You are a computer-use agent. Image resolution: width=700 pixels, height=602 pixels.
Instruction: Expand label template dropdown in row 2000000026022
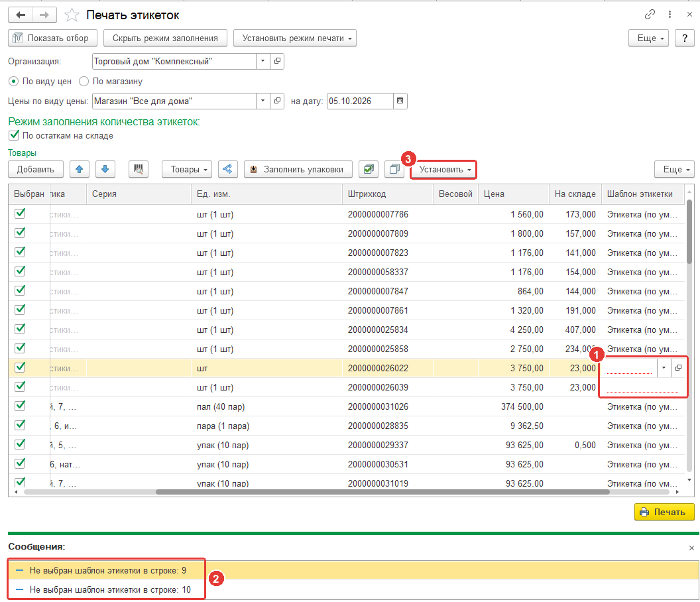point(664,368)
